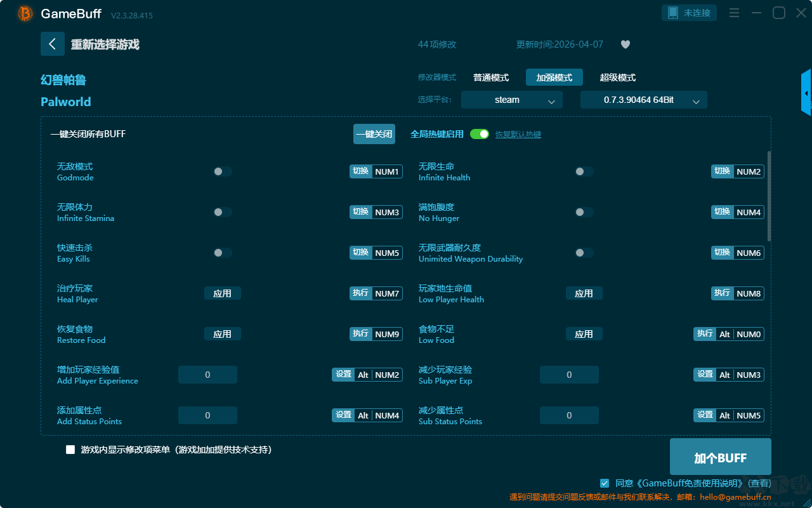Click the 44项修改 text
The width and height of the screenshot is (812, 508).
click(437, 44)
